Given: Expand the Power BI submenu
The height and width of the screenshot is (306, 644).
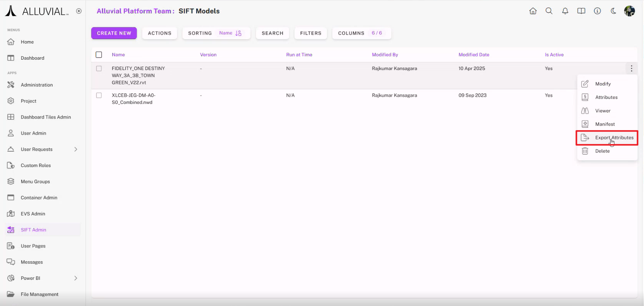Looking at the screenshot, I should click(76, 278).
